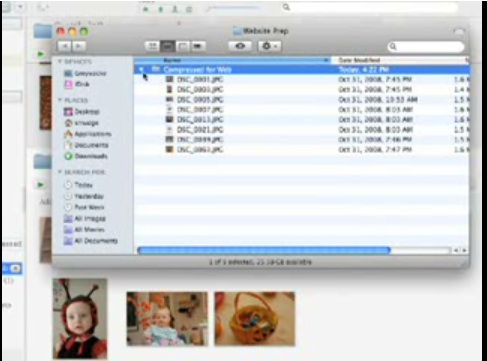This screenshot has width=487, height=361.
Task: Show Past Week smart search
Action: [84, 207]
